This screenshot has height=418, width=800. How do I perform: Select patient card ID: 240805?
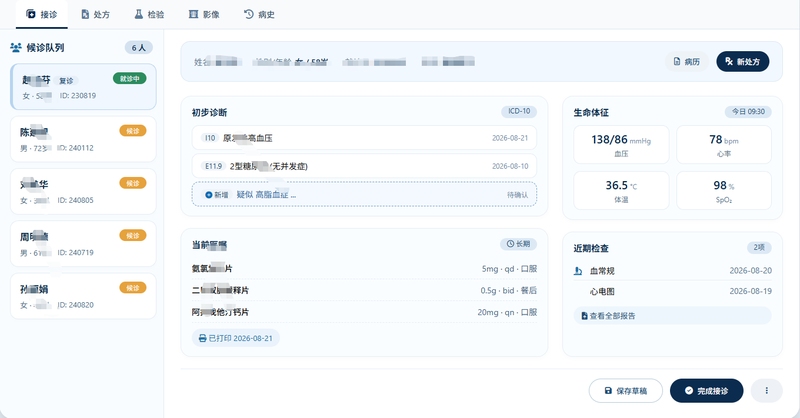(x=83, y=191)
